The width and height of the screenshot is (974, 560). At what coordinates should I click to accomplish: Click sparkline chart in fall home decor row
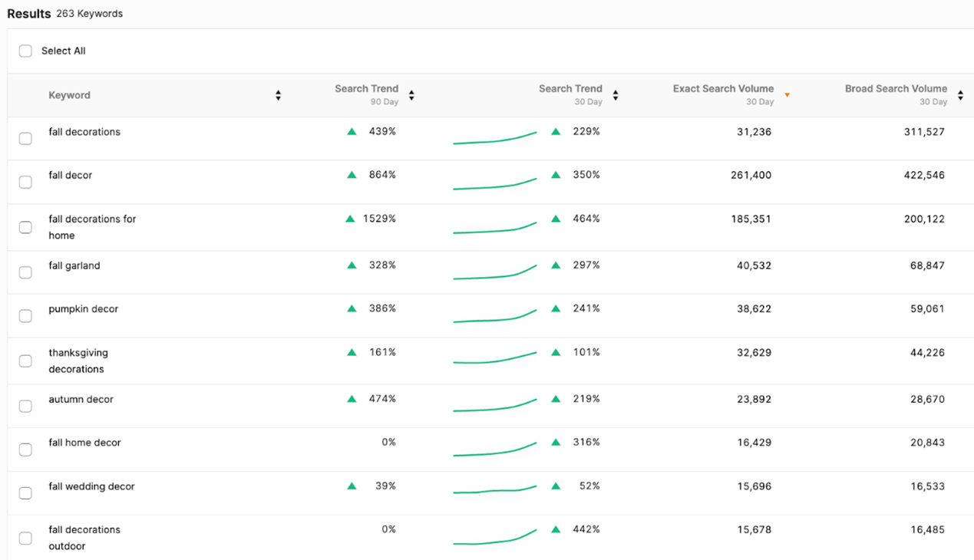pyautogui.click(x=494, y=450)
